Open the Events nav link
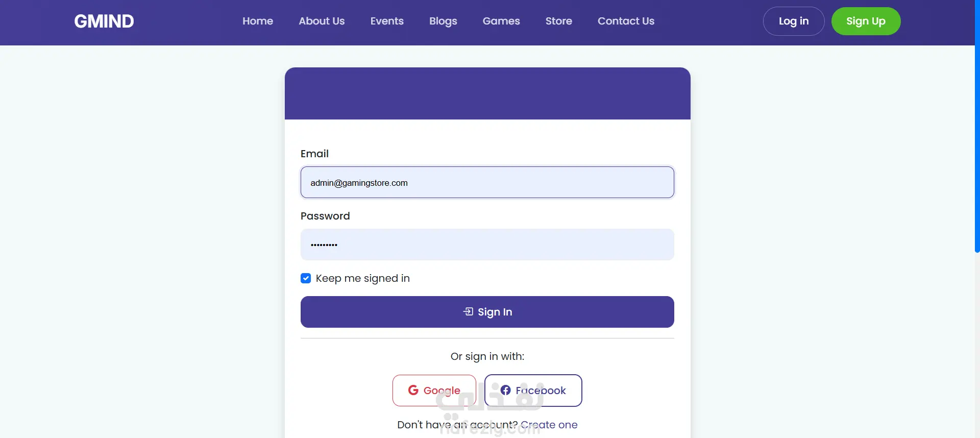This screenshot has height=438, width=980. [x=387, y=21]
